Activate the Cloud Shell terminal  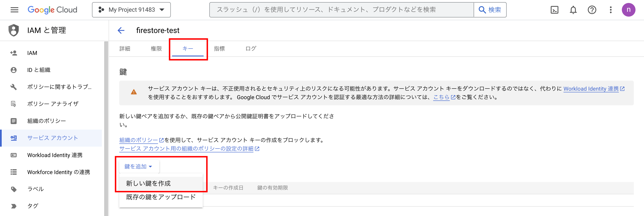[x=554, y=10]
